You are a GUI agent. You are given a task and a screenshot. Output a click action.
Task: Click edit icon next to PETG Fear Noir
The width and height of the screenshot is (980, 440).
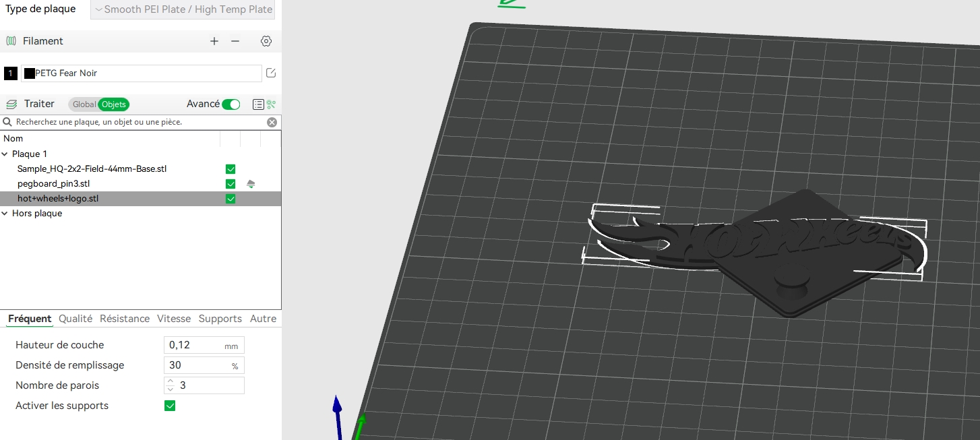271,73
